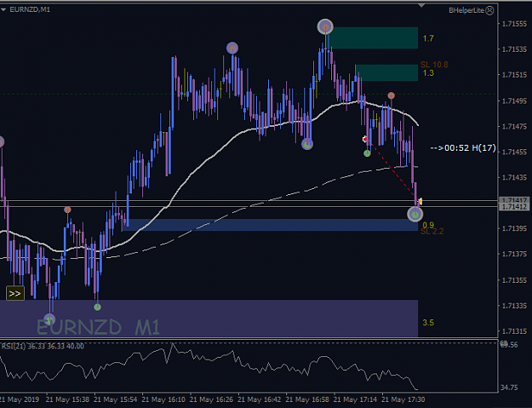Select the latest swing low circle marker
The height and width of the screenshot is (408, 532).
tap(415, 214)
